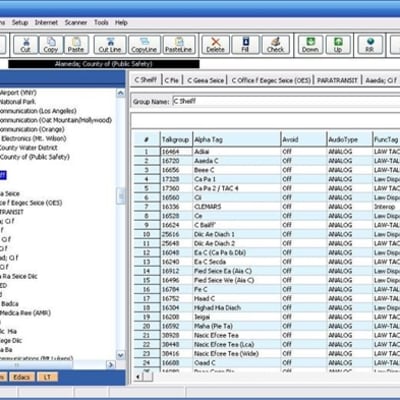This screenshot has height=400, width=400.
Task: Click Interop cell in CLEMARS row
Action: 386,207
